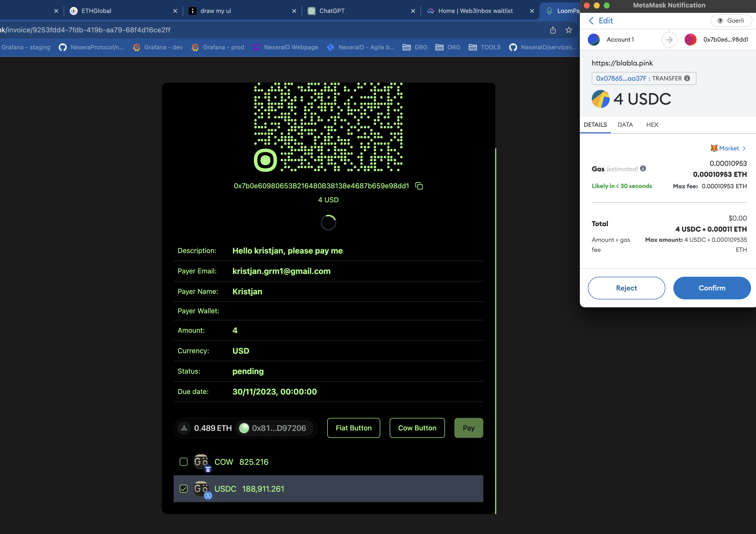756x534 pixels.
Task: Confirm the MetaMask transaction
Action: (x=712, y=288)
